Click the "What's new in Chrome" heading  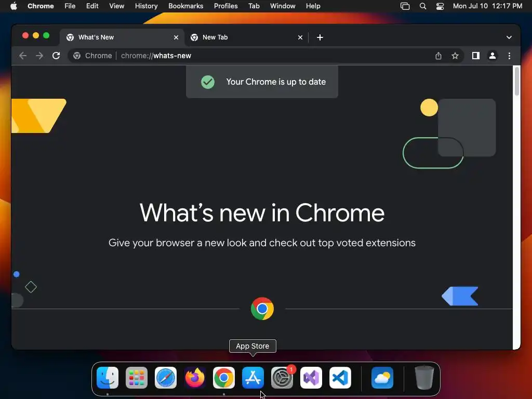[262, 213]
